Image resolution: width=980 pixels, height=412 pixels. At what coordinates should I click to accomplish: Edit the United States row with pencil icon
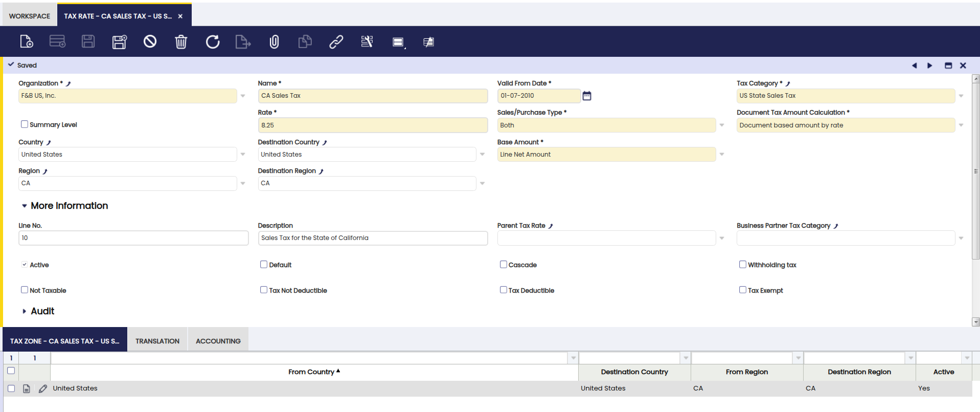(x=43, y=388)
